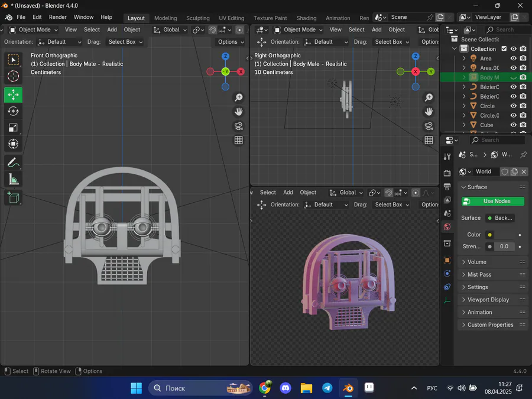This screenshot has width=532, height=399.
Task: Switch to the Modeling workspace tab
Action: tap(166, 18)
